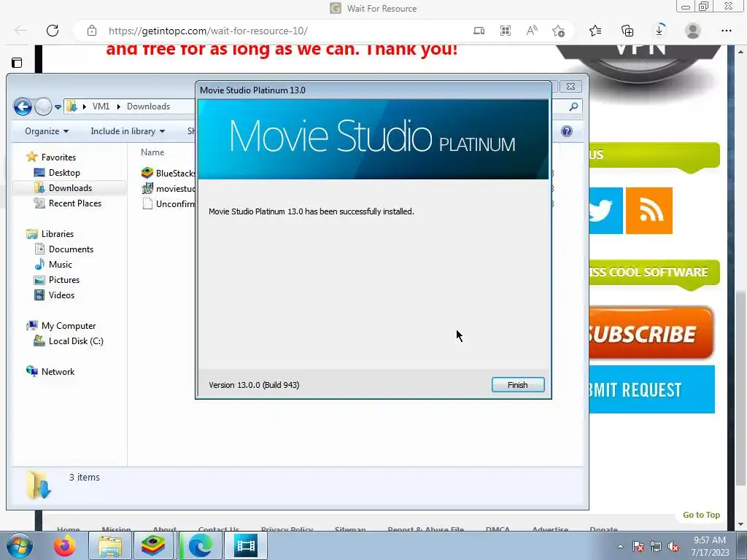The height and width of the screenshot is (560, 747).
Task: Click the Go to Top link
Action: [x=701, y=515]
